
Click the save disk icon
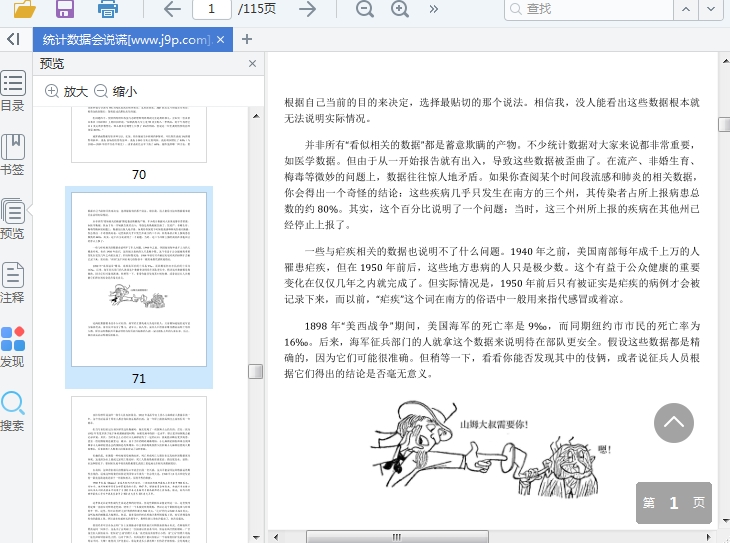tap(65, 9)
